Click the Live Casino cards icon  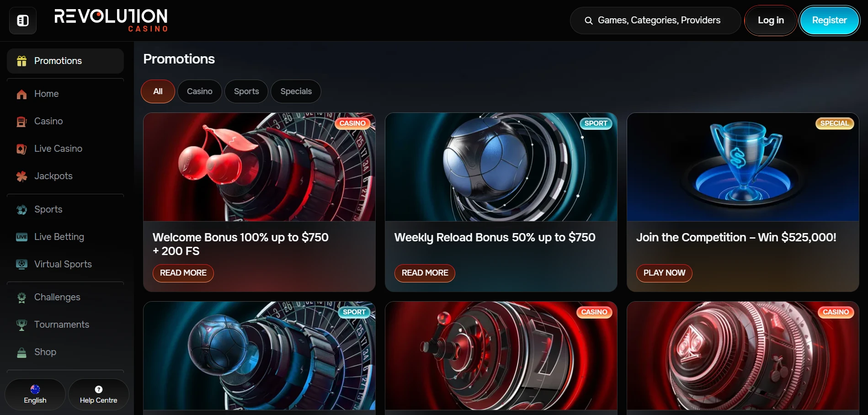[21, 149]
